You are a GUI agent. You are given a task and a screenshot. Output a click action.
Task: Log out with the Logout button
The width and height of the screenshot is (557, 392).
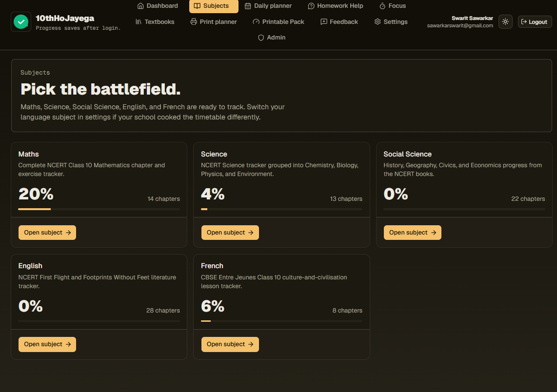(535, 21)
